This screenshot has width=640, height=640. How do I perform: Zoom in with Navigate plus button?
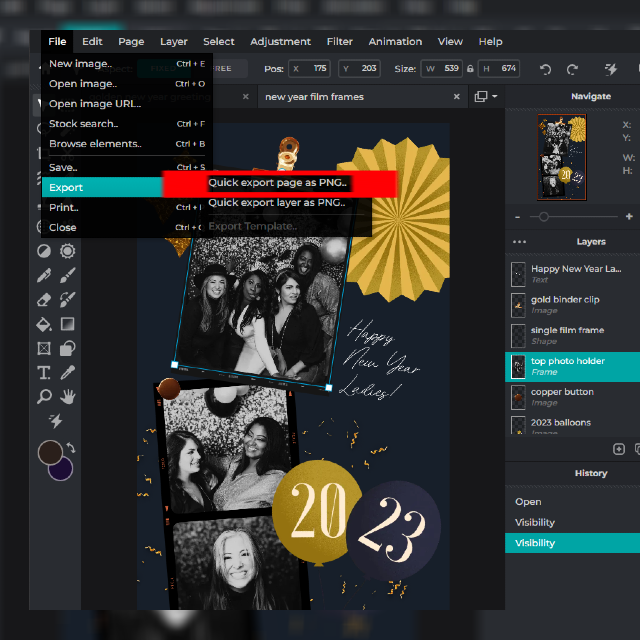click(x=629, y=217)
